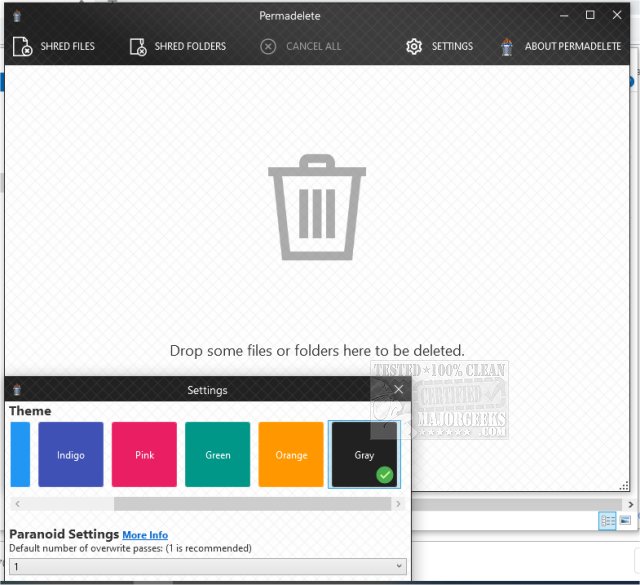Close the Permadelete window
Viewport: 640px width, 585px height.
[x=617, y=15]
